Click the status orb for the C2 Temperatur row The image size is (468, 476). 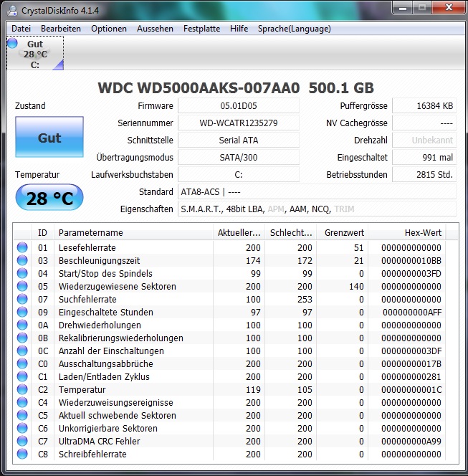22,389
